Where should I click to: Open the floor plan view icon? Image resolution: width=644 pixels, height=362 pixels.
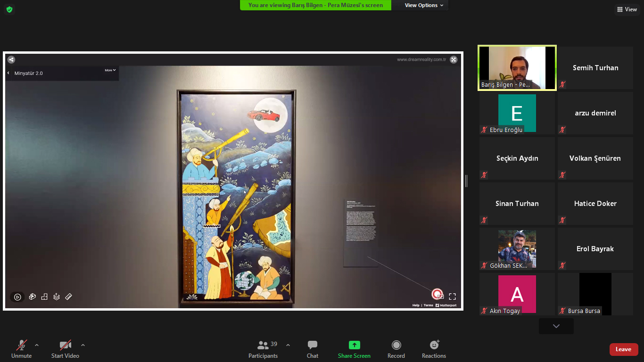click(44, 297)
